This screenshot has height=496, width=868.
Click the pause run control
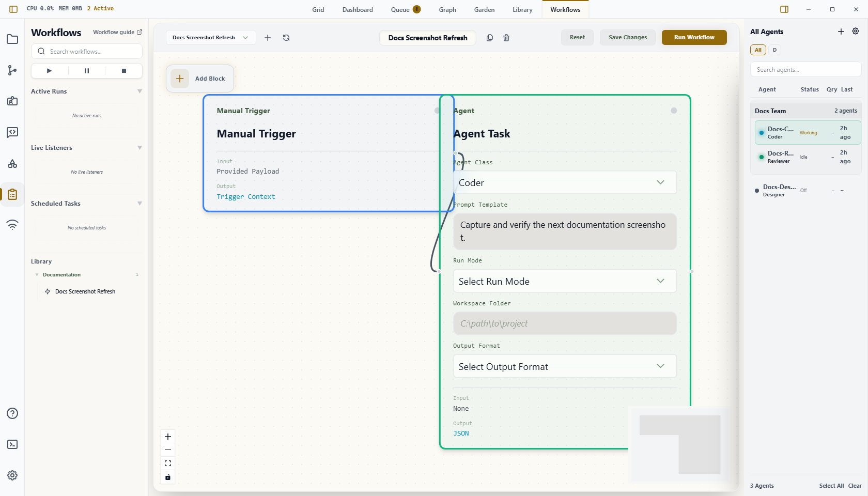(87, 71)
